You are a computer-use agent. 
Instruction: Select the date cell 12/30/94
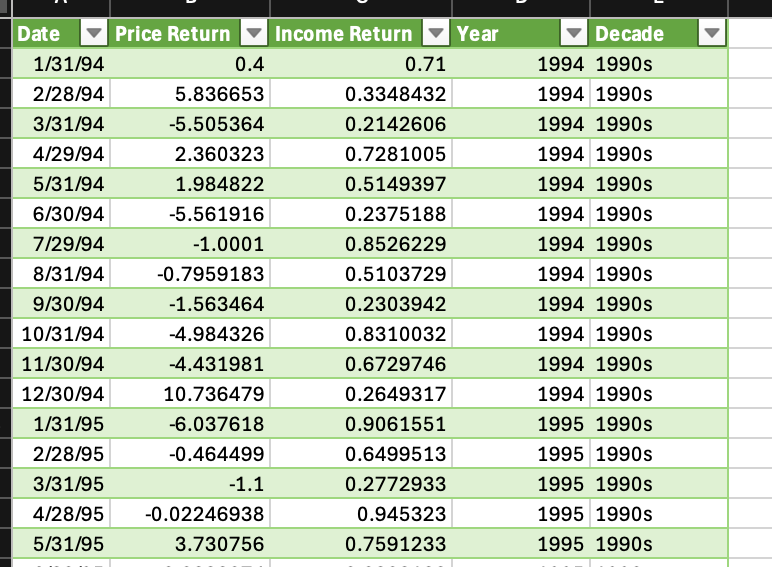pyautogui.click(x=61, y=394)
